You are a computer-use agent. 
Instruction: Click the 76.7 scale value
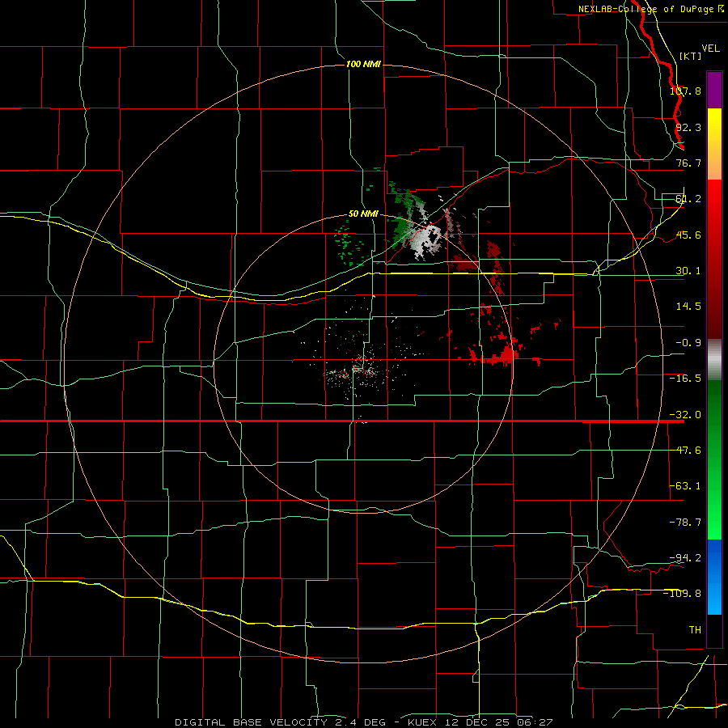tap(688, 163)
